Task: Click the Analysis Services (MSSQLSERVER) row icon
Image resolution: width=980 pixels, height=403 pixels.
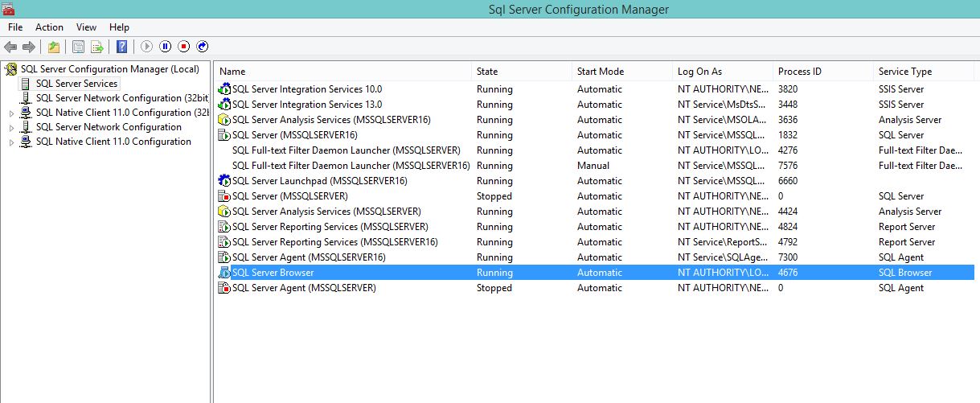Action: click(224, 212)
